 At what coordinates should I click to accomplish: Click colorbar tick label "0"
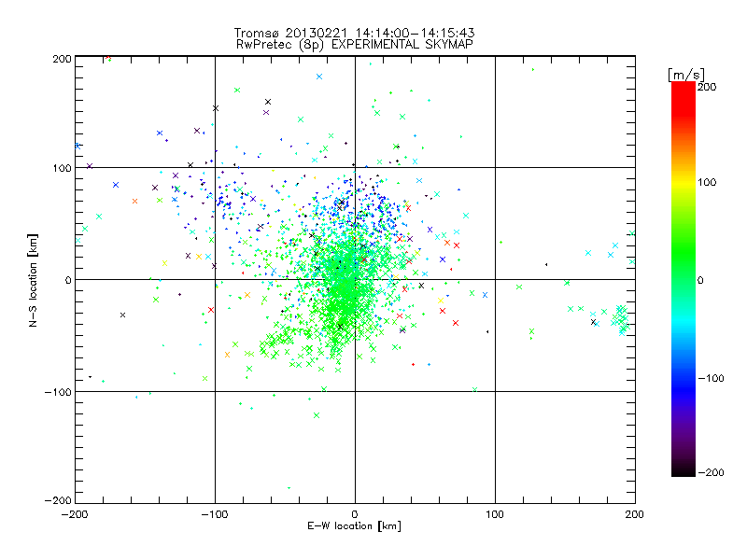click(700, 281)
